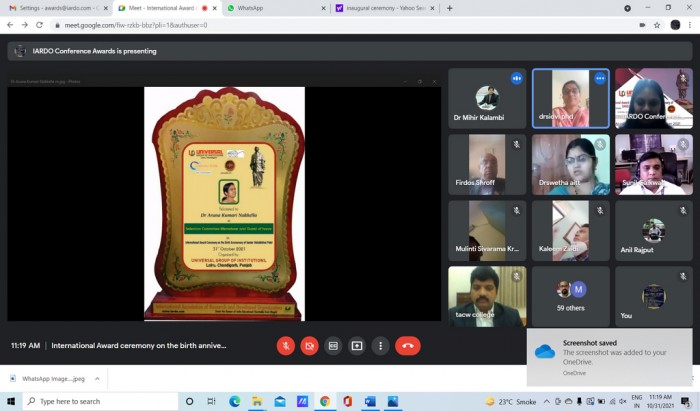This screenshot has height=411, width=700.
Task: Open '59 others' participants tile
Action: 570,294
